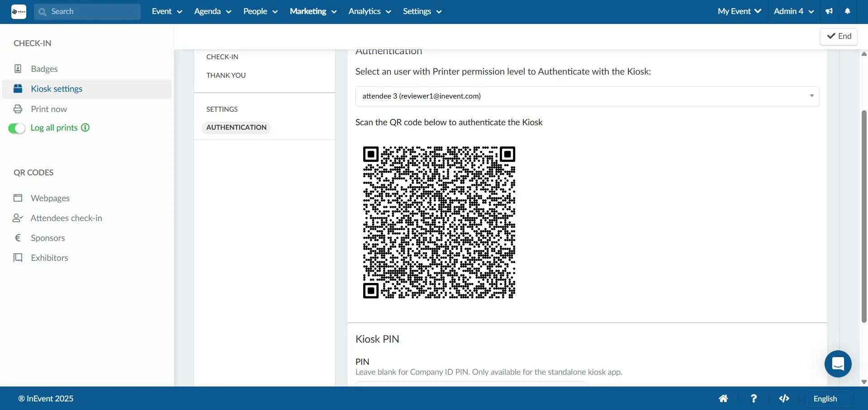This screenshot has height=410, width=868.
Task: Click the home icon in the footer
Action: coord(724,398)
